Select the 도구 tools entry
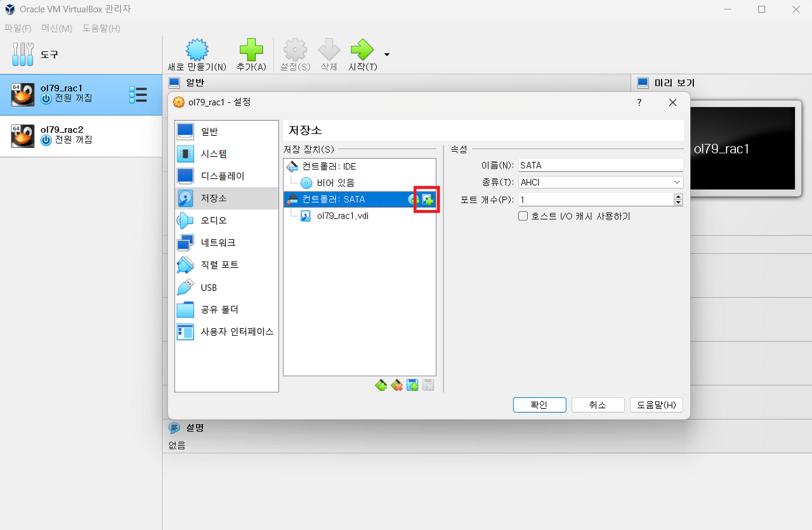Image resolution: width=812 pixels, height=530 pixels. tap(81, 55)
